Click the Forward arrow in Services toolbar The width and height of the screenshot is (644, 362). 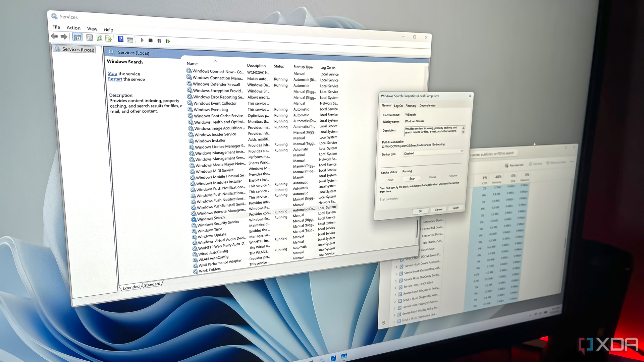(x=64, y=37)
